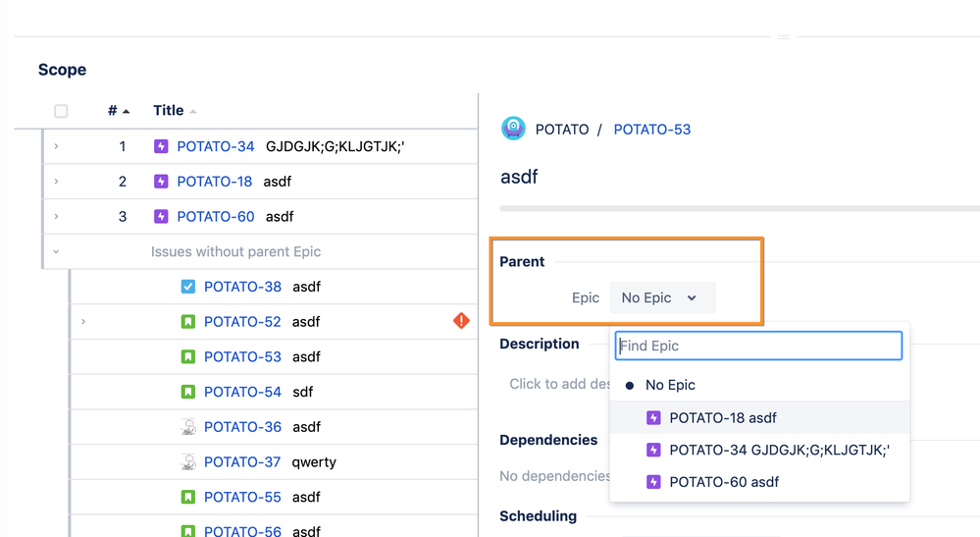This screenshot has height=537, width=980.
Task: Click row number 1 in the # column
Action: [123, 146]
